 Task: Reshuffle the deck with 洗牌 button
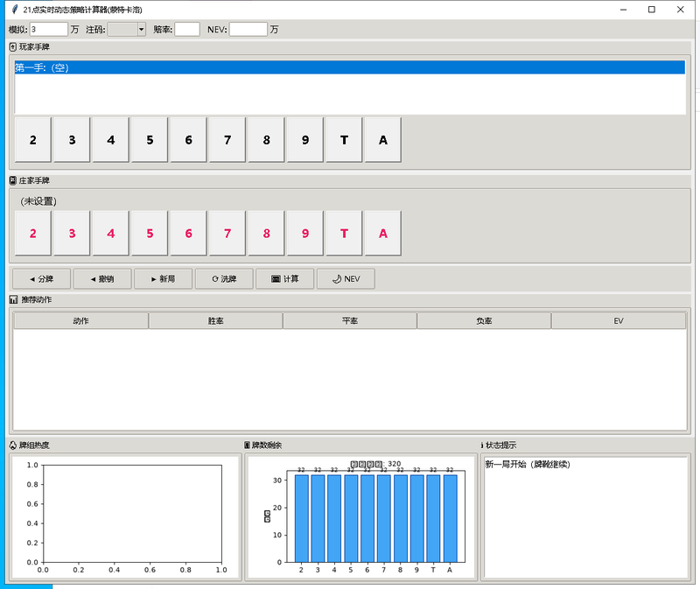point(224,278)
